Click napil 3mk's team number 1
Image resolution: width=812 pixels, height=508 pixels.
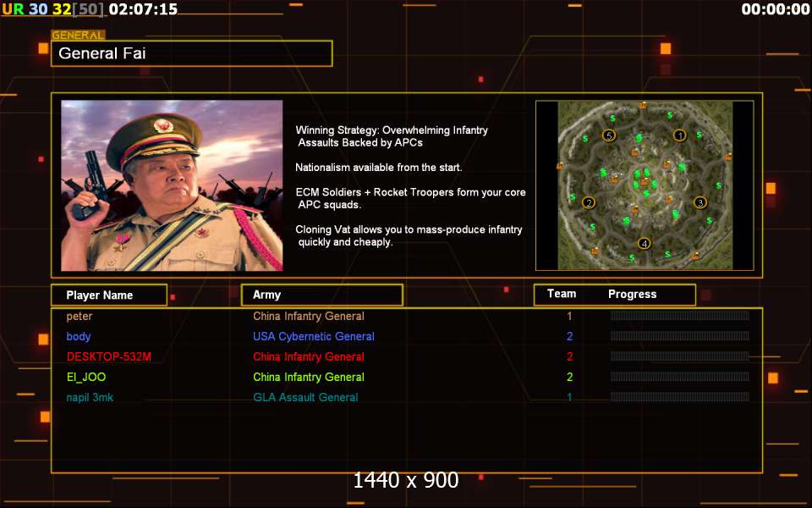569,398
